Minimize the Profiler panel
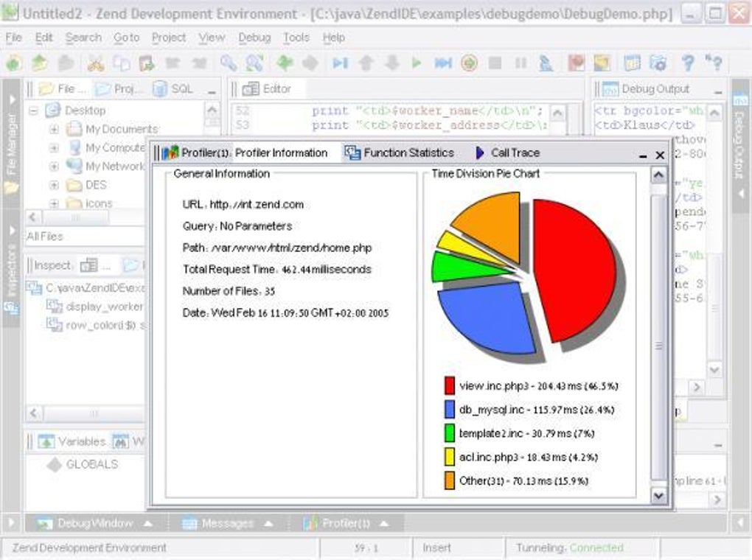This screenshot has height=560, width=752. [x=643, y=155]
